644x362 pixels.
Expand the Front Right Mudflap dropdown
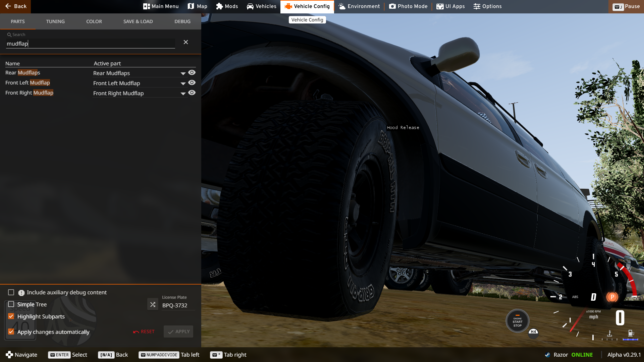click(183, 94)
